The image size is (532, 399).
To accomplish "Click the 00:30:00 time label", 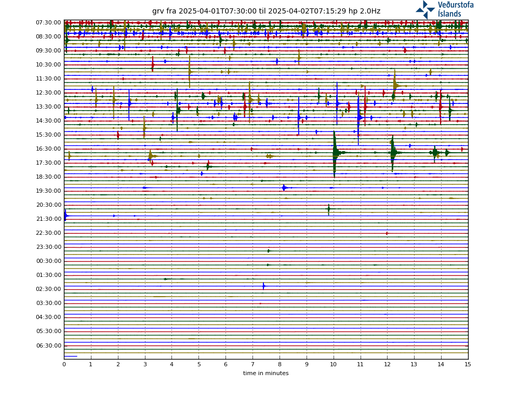I will coord(48,261).
